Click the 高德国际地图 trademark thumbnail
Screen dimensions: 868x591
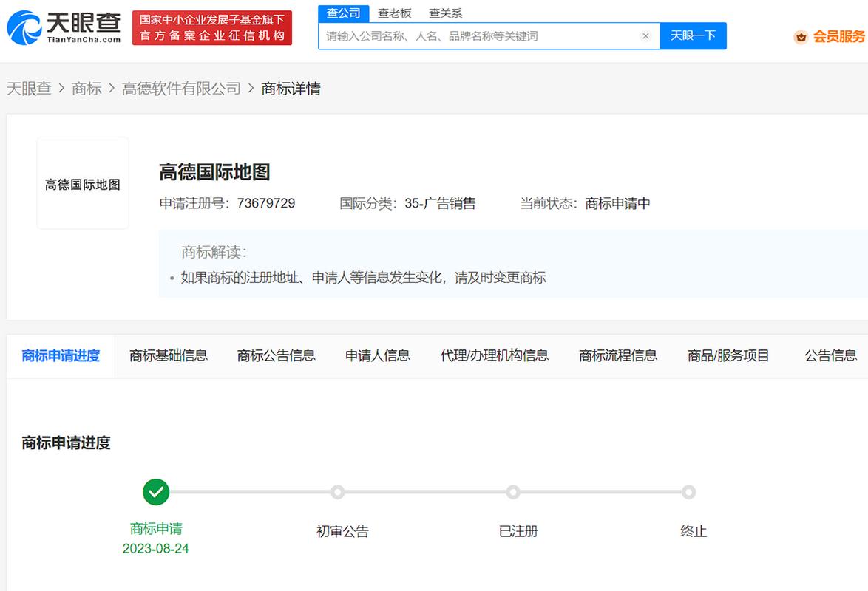(83, 183)
